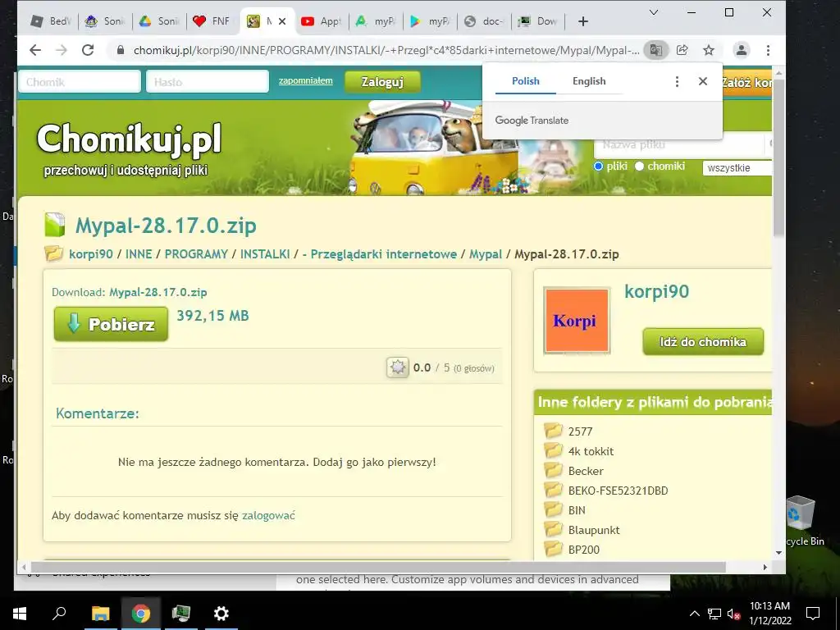Go back with the browser back arrow

[x=35, y=50]
